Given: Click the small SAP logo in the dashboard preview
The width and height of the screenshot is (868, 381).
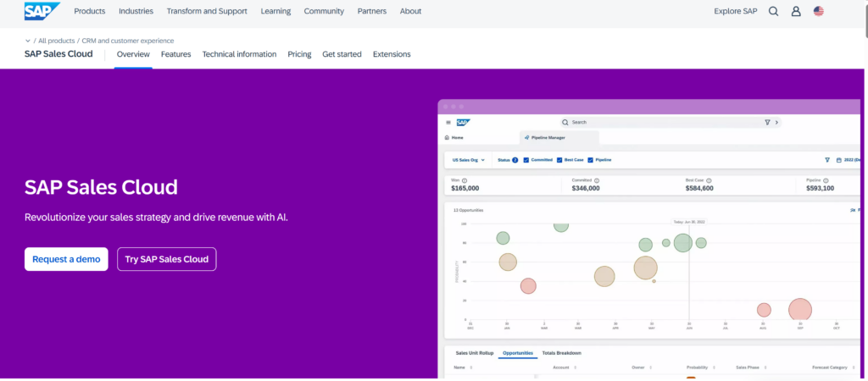Looking at the screenshot, I should tap(464, 122).
